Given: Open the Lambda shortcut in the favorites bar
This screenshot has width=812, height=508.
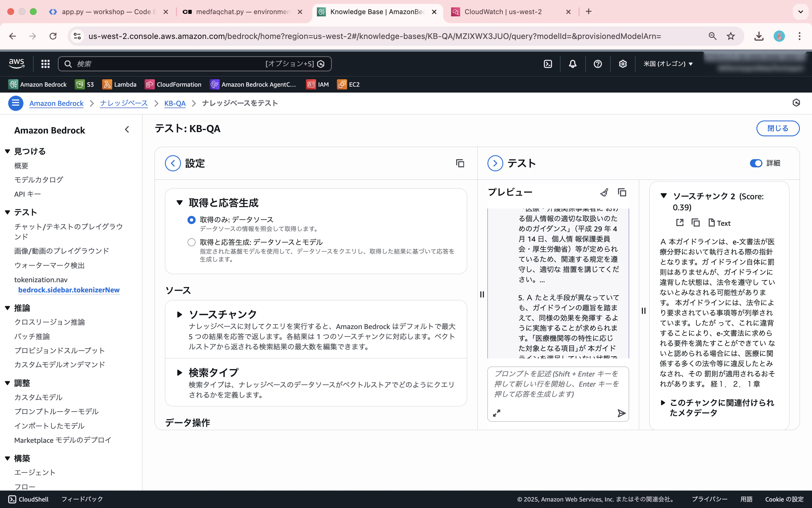Looking at the screenshot, I should click(120, 84).
